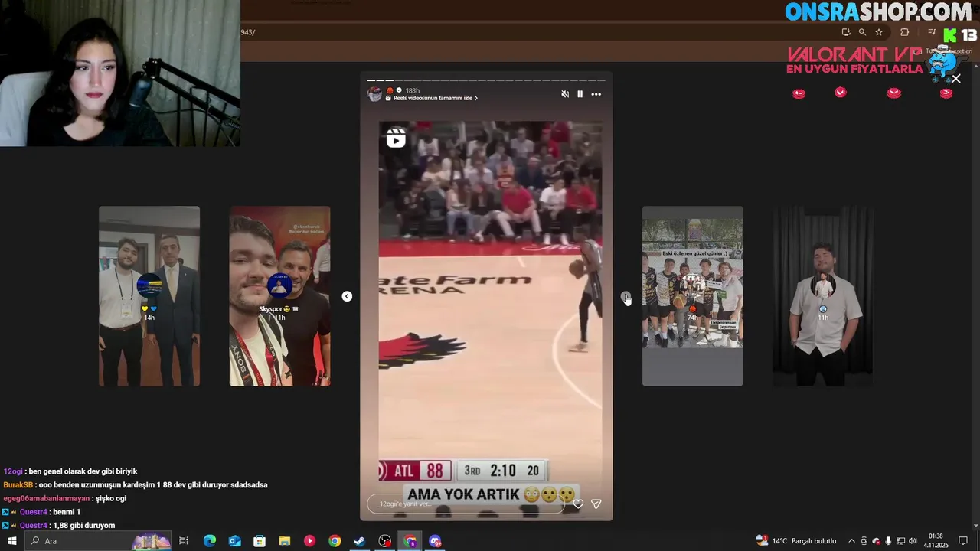Mute or unmute the story audio
Viewport: 980px width, 551px height.
565,94
